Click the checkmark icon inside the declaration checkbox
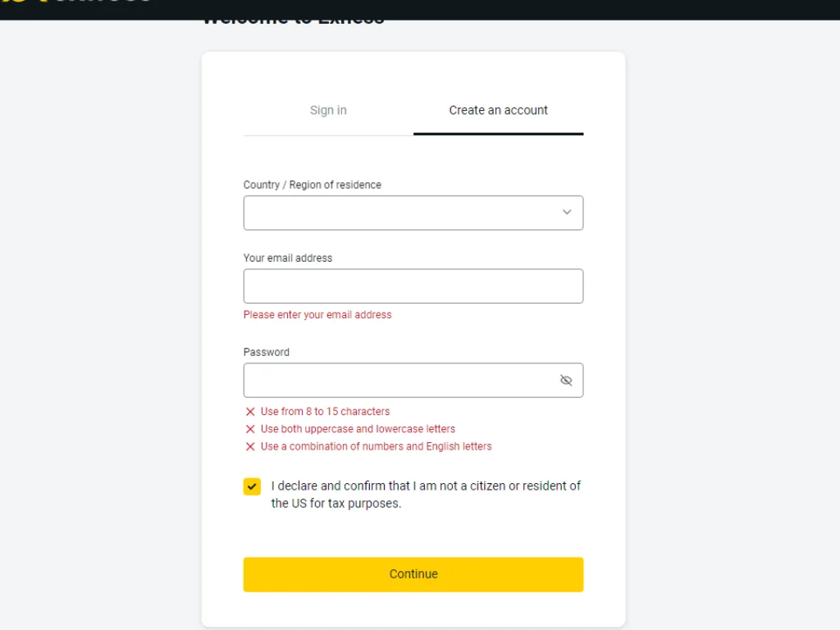 [x=252, y=486]
